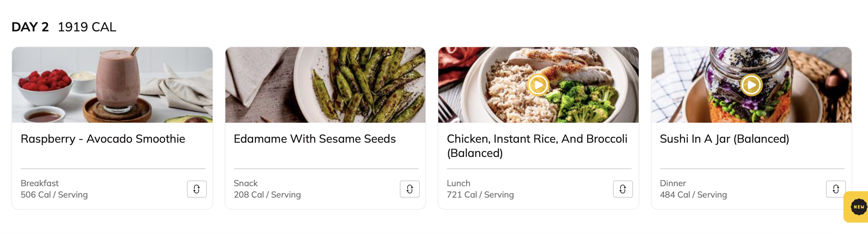Click the Lunch 721 Cal / Serving label
The width and height of the screenshot is (868, 234).
(480, 189)
